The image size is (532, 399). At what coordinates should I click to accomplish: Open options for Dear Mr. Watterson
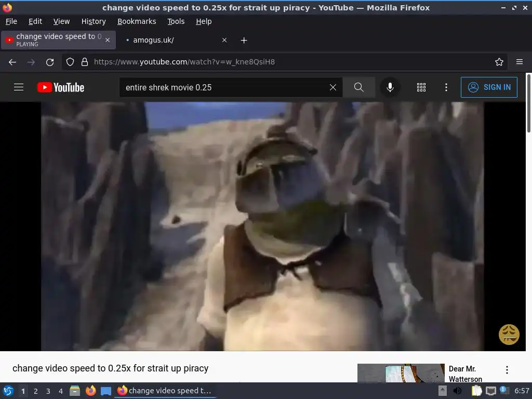pyautogui.click(x=507, y=370)
